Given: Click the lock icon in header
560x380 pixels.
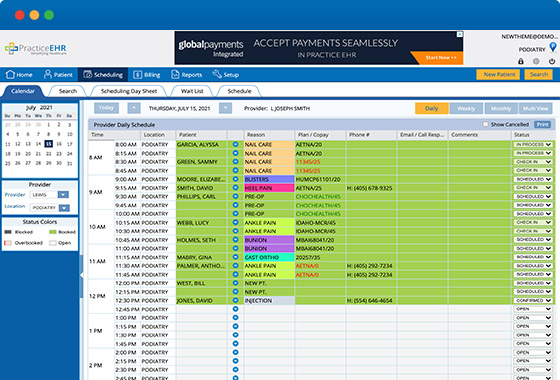Looking at the screenshot, I should click(x=521, y=61).
